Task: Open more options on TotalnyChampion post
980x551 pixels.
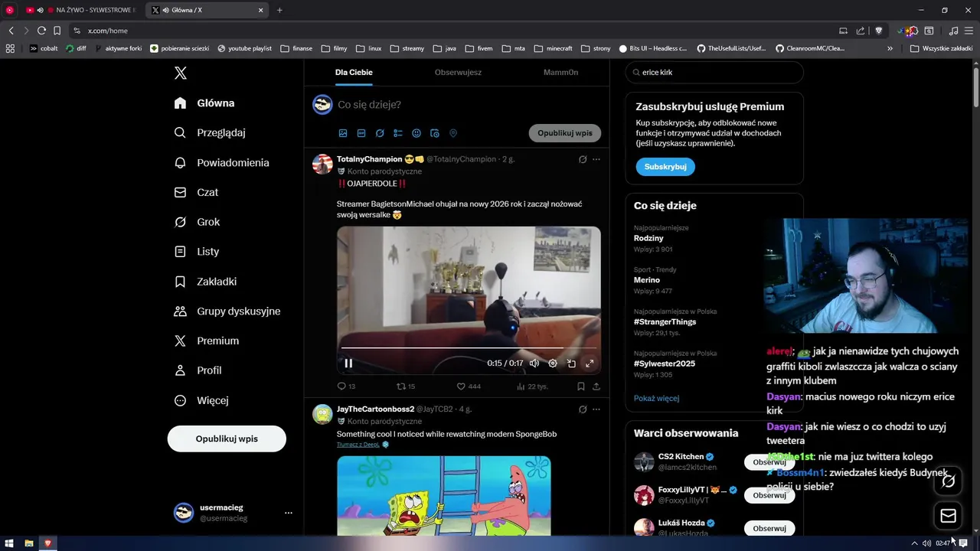Action: (596, 159)
